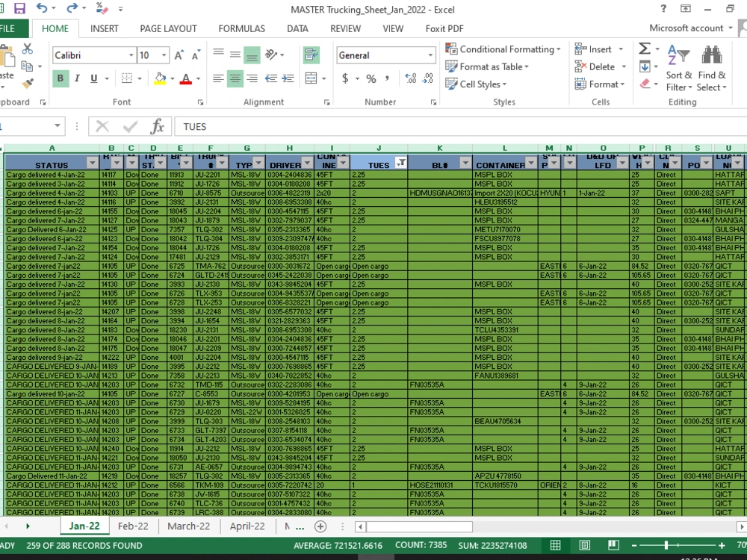Apply comma style
Image resolution: width=747 pixels, height=560 pixels.
click(x=388, y=78)
